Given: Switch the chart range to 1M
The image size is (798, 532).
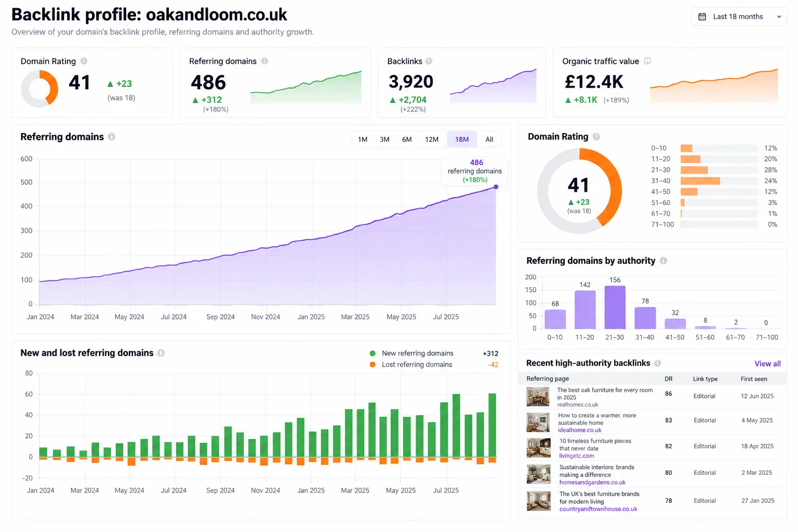Looking at the screenshot, I should click(x=363, y=139).
